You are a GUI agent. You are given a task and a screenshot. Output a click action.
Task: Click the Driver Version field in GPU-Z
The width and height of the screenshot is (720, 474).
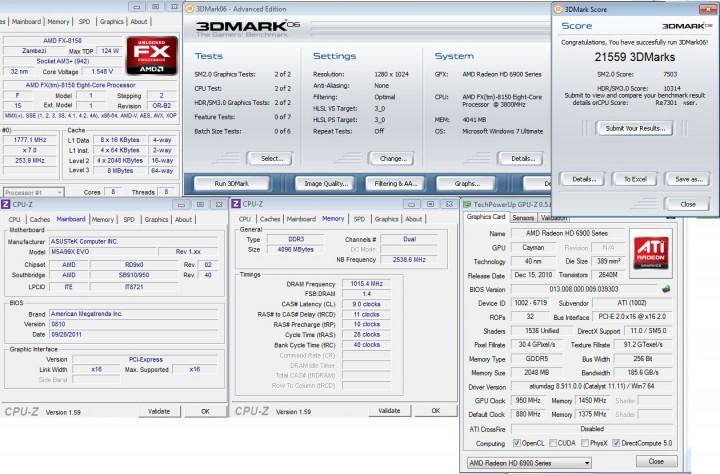point(592,386)
